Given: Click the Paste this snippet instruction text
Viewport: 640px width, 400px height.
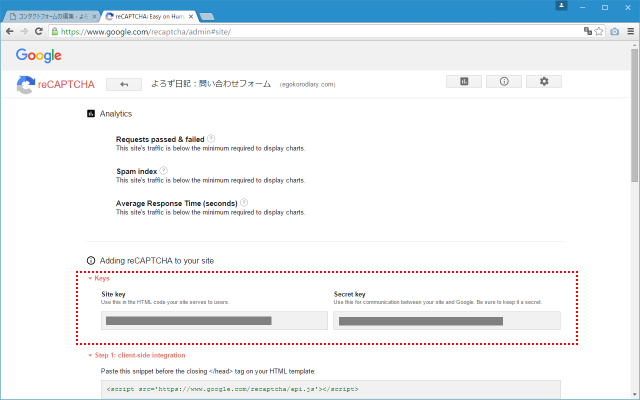Looking at the screenshot, I should (208, 371).
